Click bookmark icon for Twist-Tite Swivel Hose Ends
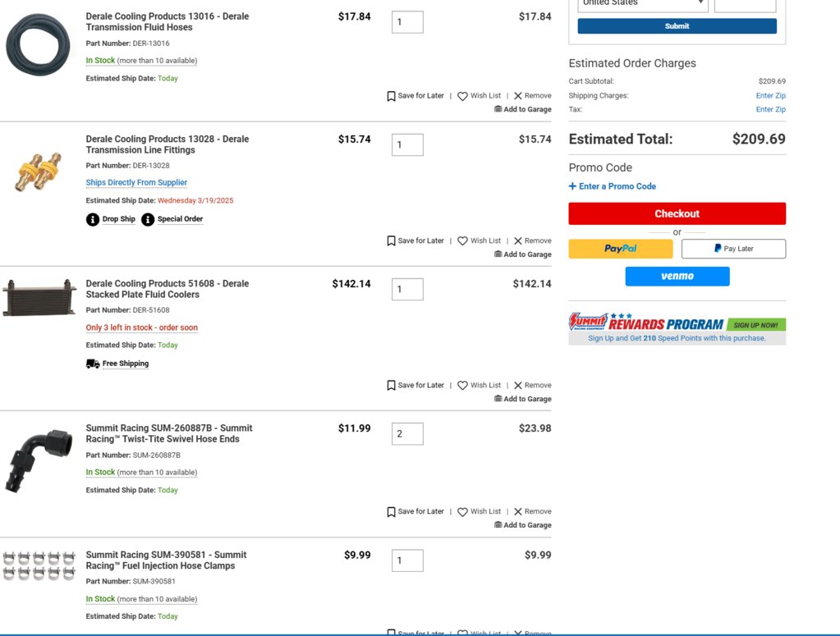This screenshot has width=840, height=636. point(391,512)
